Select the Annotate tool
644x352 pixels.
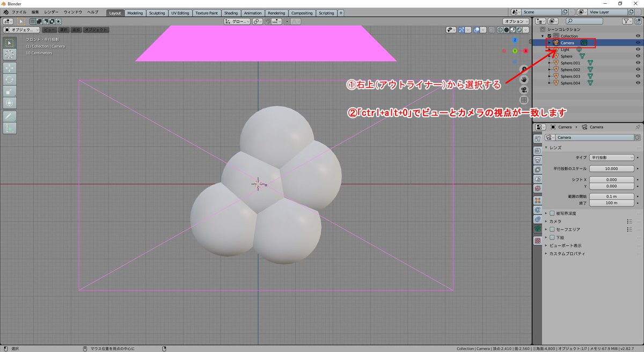click(10, 116)
